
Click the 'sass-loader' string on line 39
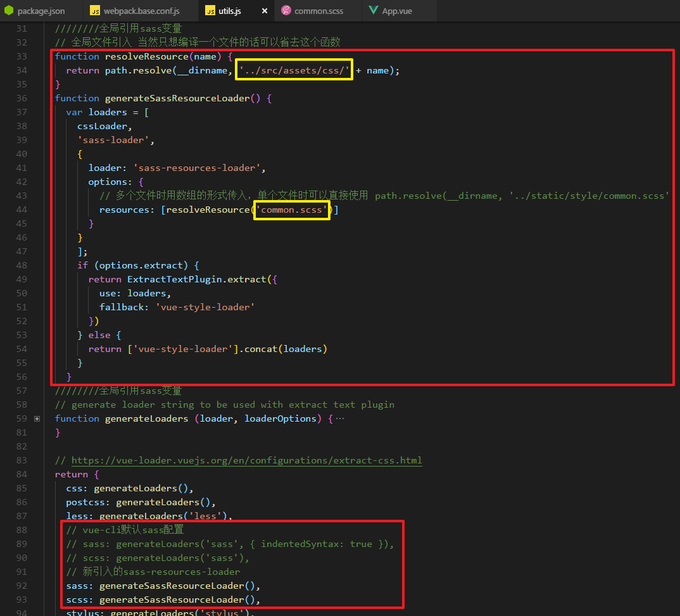tap(113, 140)
